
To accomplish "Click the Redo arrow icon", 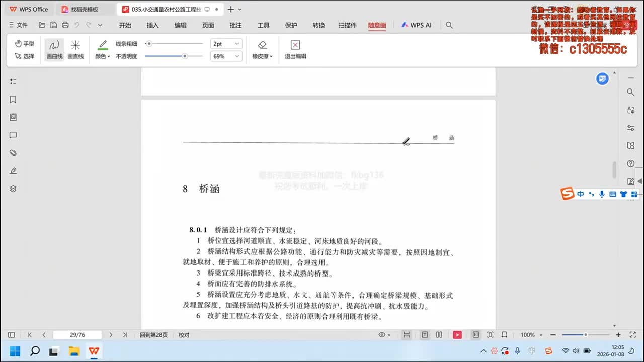I will 89,25.
